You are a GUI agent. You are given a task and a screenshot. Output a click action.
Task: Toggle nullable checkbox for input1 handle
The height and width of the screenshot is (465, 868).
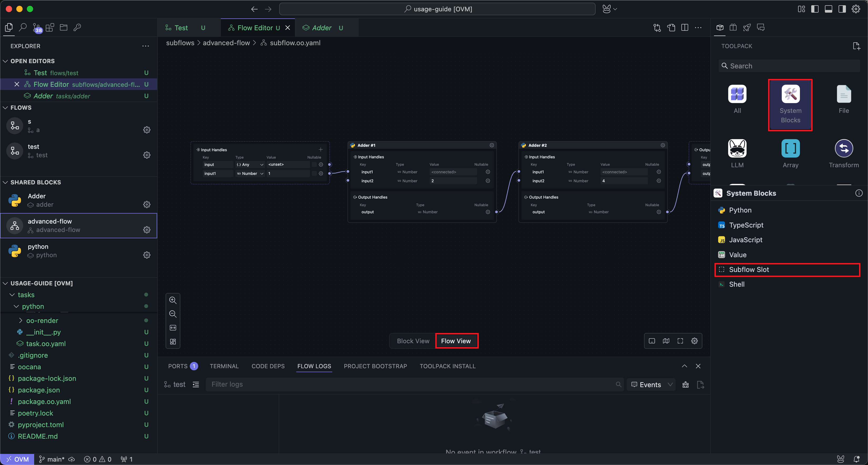click(x=314, y=173)
